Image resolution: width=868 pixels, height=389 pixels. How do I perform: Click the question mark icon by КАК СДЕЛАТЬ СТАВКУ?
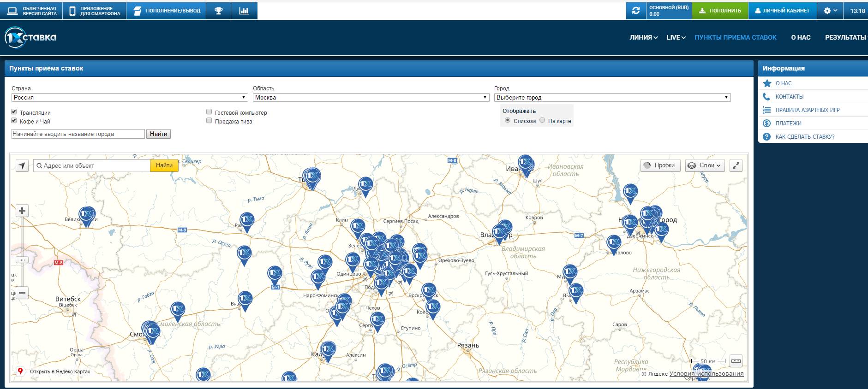point(767,136)
